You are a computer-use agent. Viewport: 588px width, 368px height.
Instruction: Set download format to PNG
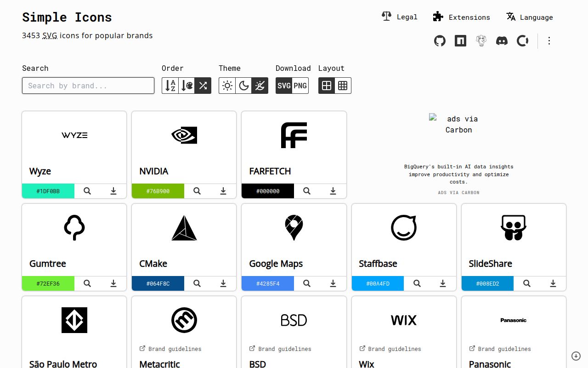[x=300, y=86]
